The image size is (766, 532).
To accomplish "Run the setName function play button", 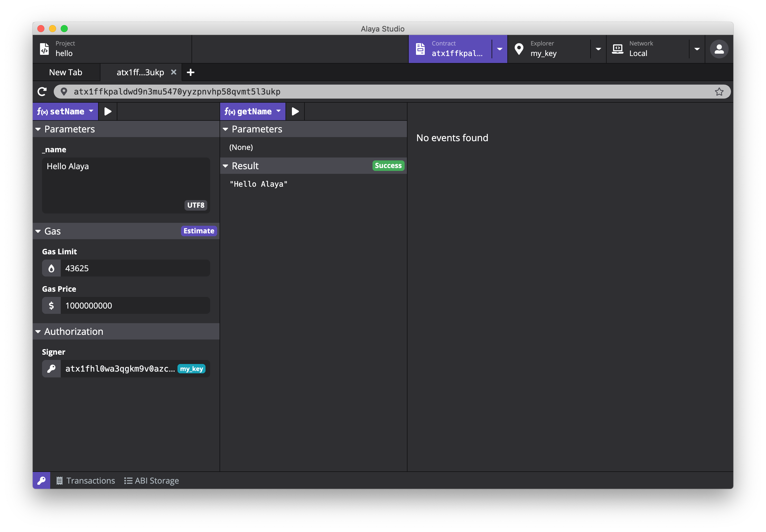I will tap(108, 111).
